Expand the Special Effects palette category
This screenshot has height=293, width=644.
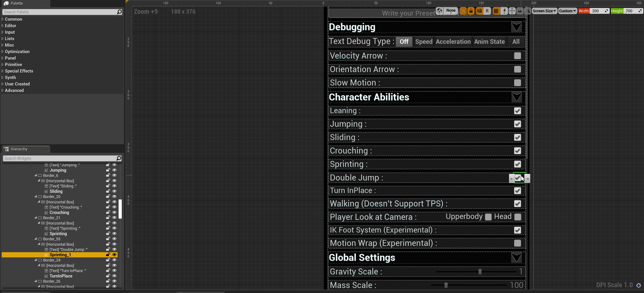3,71
